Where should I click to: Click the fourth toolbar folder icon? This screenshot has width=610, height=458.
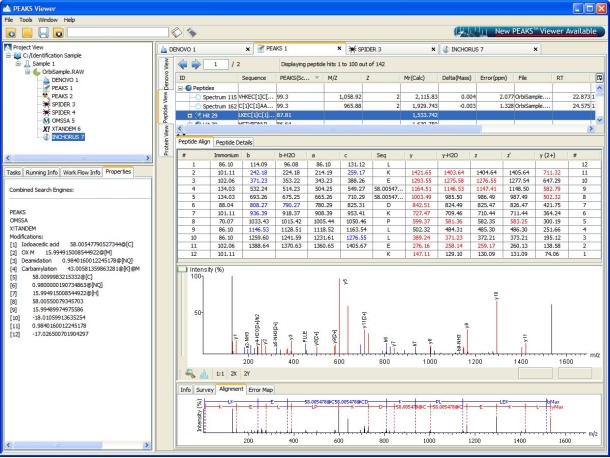point(58,33)
